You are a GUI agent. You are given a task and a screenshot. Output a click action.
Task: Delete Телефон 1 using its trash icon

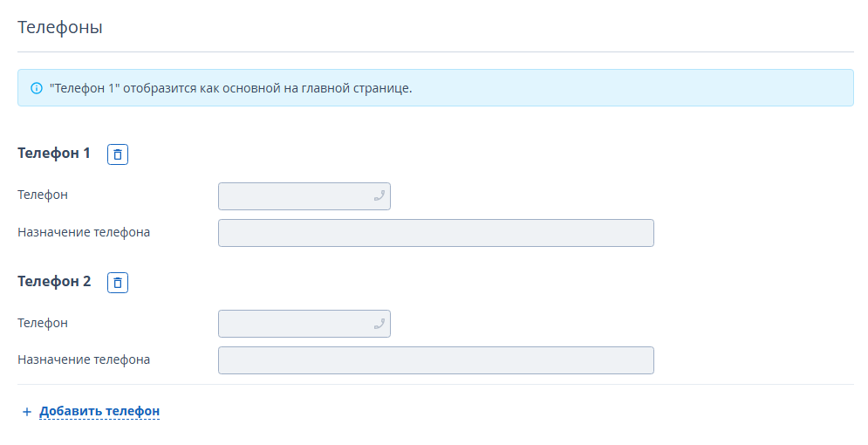point(118,154)
